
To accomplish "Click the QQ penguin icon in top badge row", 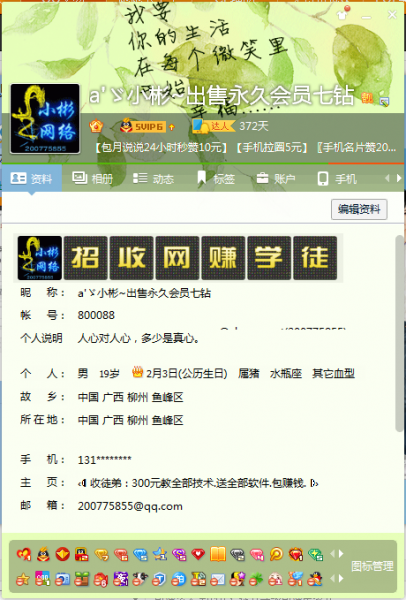I will coord(43,554).
